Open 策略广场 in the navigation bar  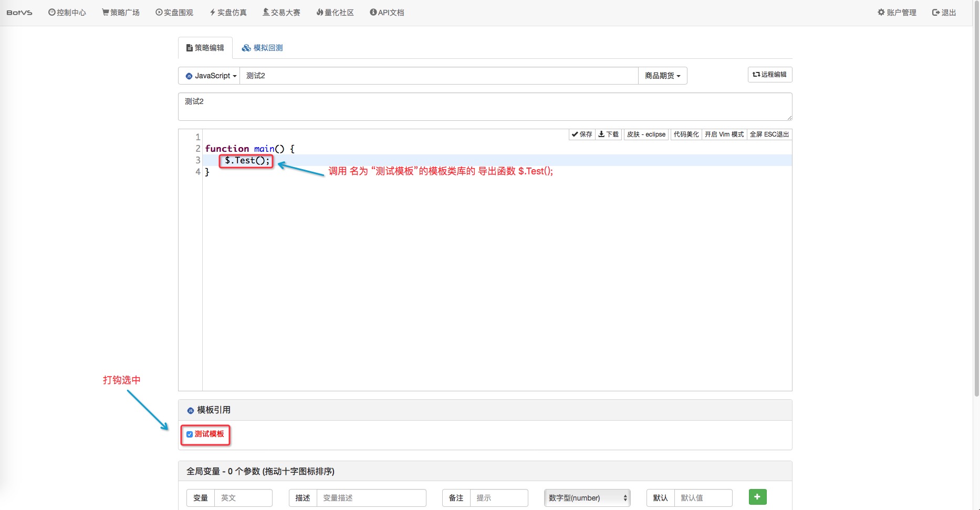point(121,13)
